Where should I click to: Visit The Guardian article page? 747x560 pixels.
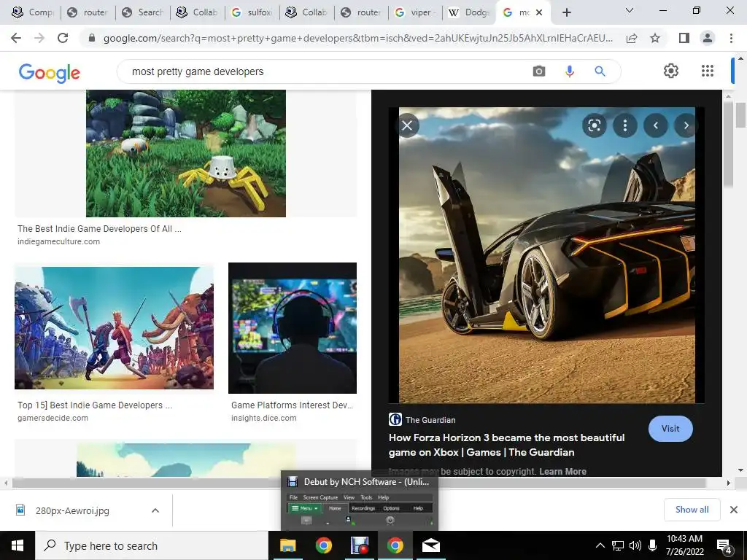[x=670, y=429]
